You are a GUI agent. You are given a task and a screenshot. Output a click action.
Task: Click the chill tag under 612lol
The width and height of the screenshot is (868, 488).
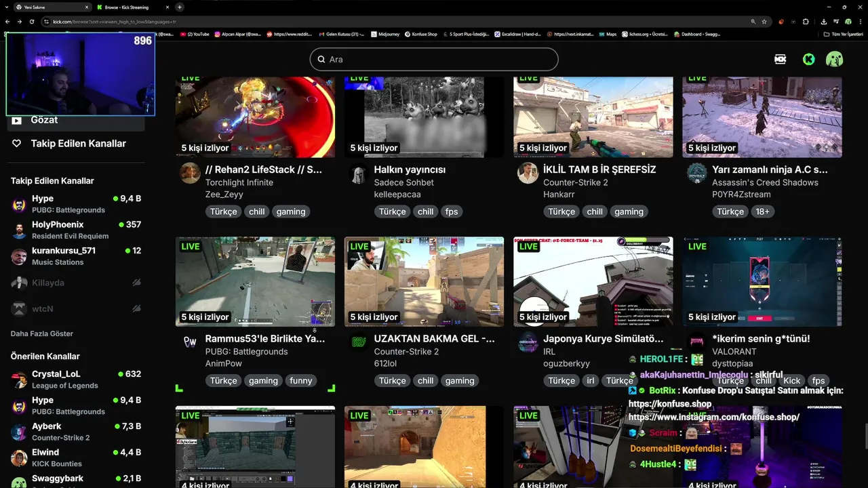point(426,381)
